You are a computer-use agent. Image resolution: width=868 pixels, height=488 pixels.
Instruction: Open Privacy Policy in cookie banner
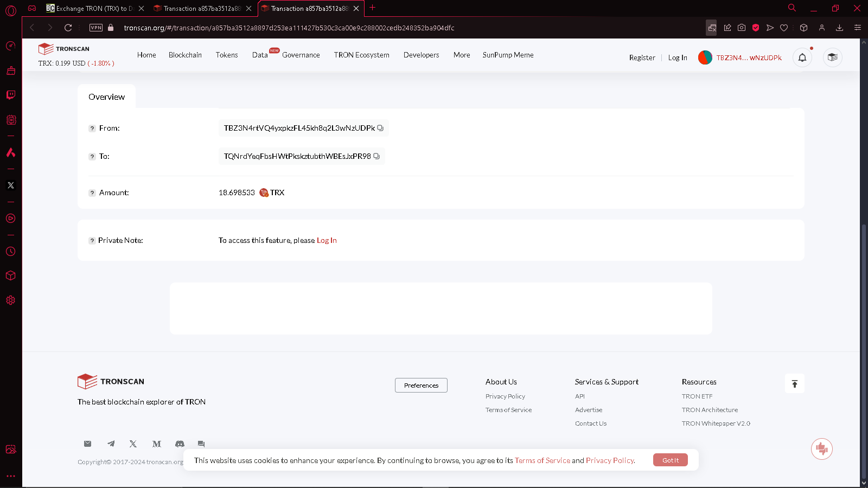610,460
